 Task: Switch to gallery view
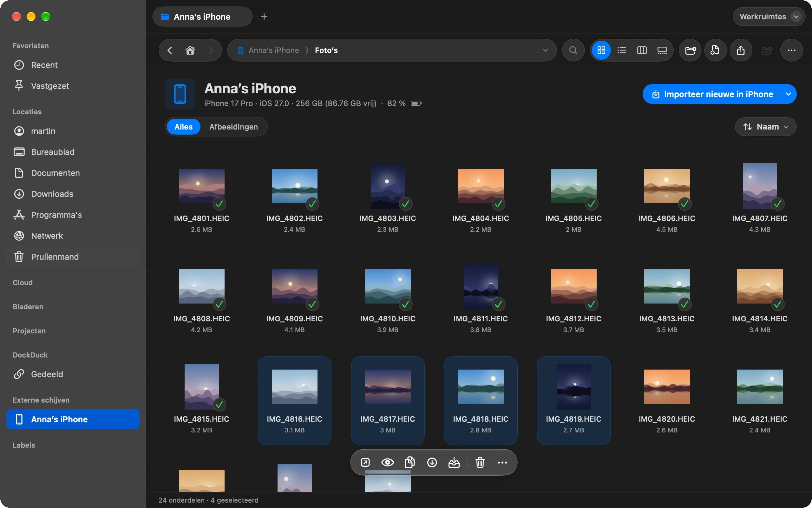pos(662,50)
